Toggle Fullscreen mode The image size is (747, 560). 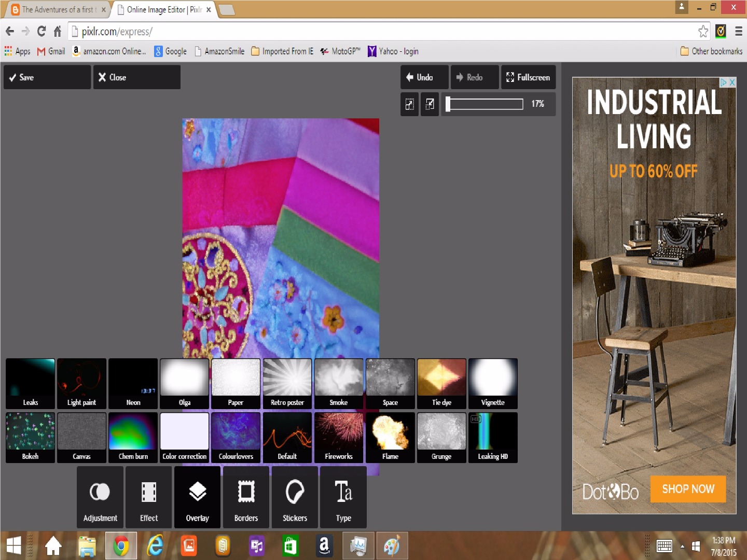[528, 77]
